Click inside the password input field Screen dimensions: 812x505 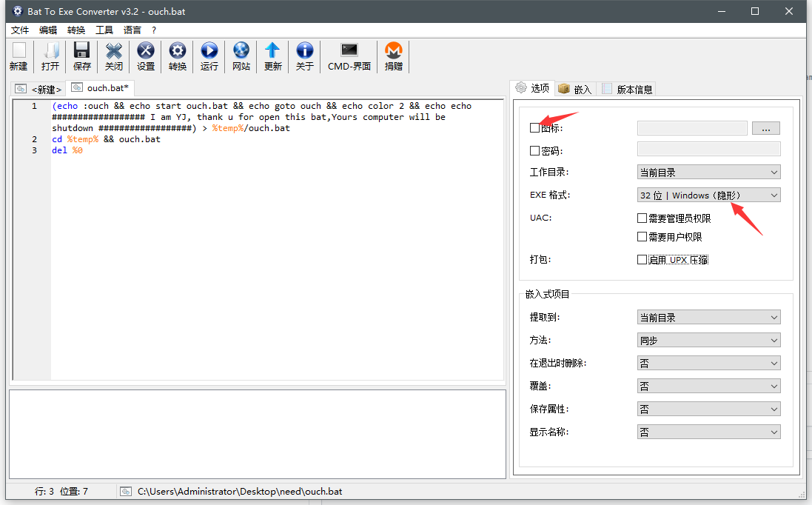708,150
